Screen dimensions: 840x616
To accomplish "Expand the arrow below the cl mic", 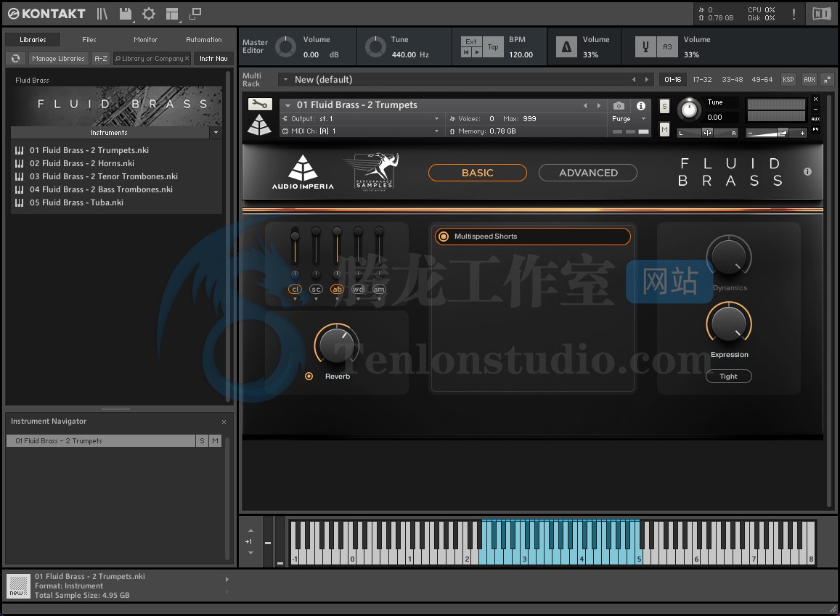I will pyautogui.click(x=295, y=299).
